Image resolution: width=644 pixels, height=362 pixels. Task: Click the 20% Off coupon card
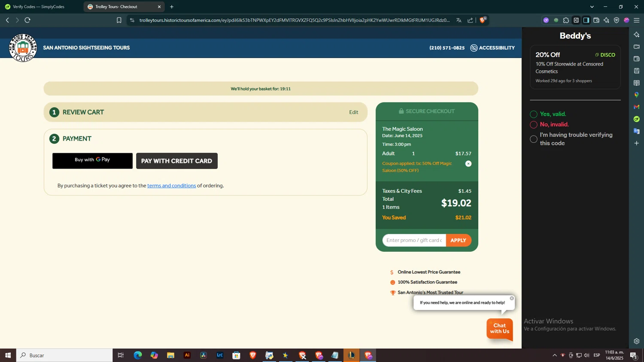[575, 67]
